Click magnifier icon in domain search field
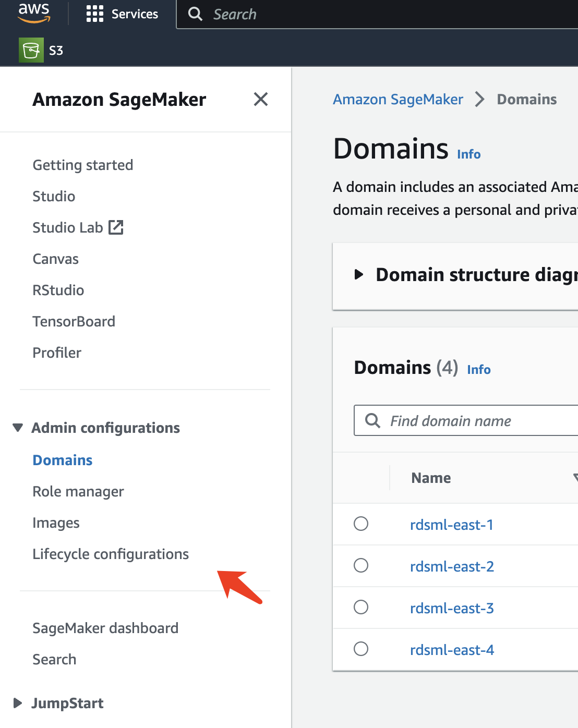 click(x=372, y=420)
